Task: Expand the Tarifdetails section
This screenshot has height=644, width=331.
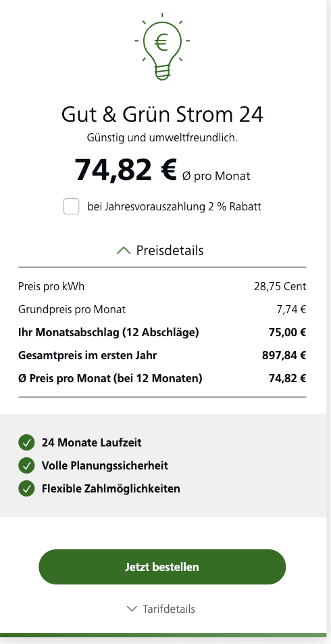Action: pyautogui.click(x=162, y=609)
